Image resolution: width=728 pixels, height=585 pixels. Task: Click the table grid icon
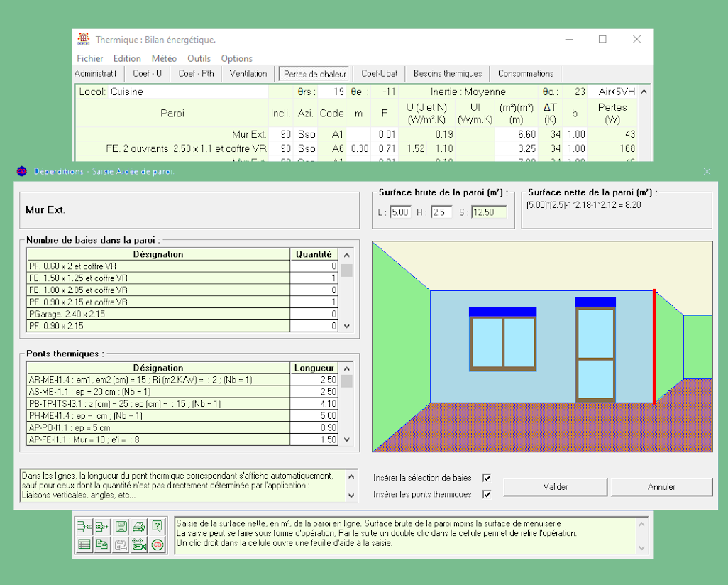tap(84, 545)
